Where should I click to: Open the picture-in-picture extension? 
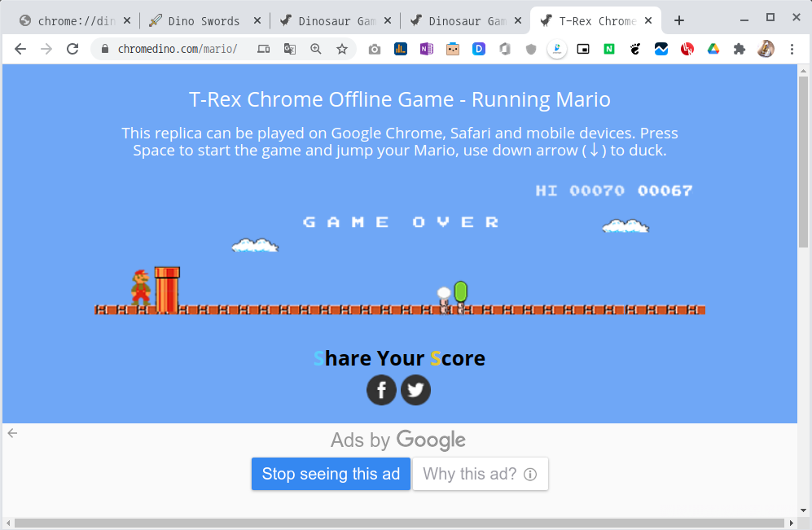582,49
